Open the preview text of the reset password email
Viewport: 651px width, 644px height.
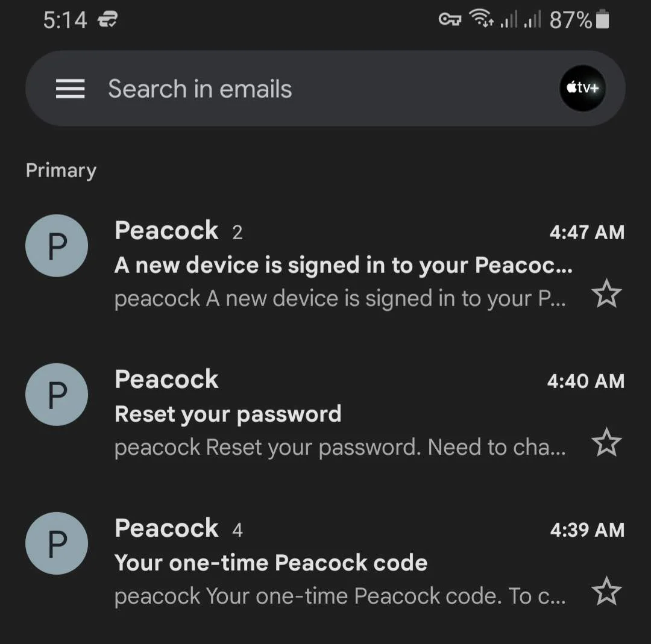point(339,448)
